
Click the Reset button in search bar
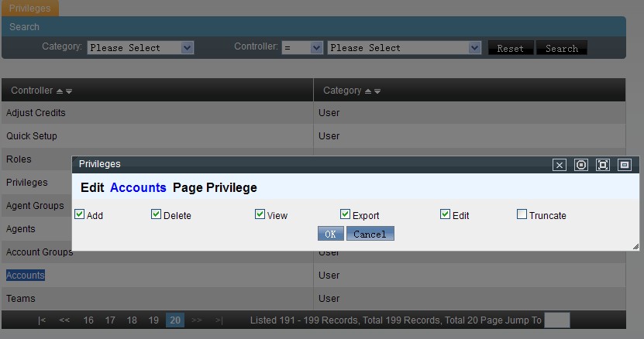[x=510, y=48]
